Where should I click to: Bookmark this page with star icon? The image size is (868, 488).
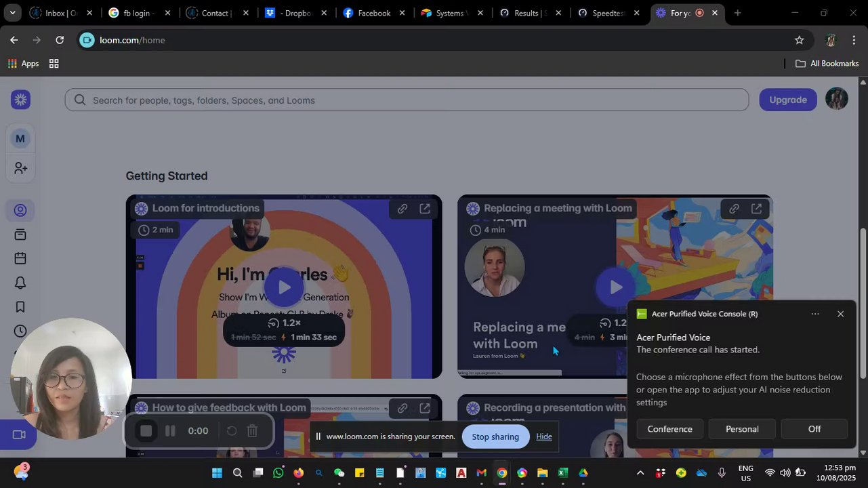point(800,40)
